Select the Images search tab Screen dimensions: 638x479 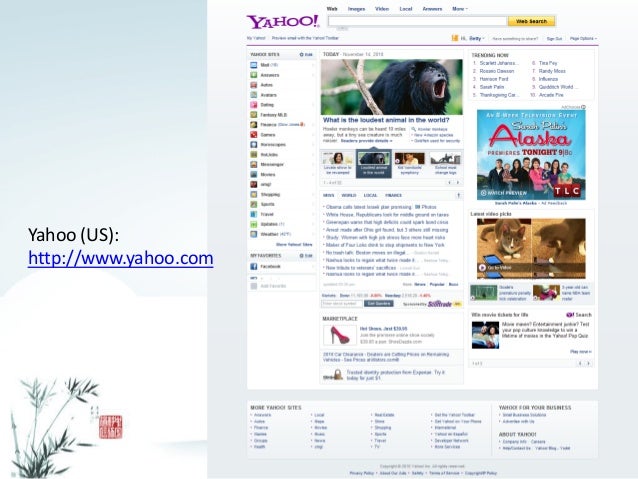tap(356, 9)
